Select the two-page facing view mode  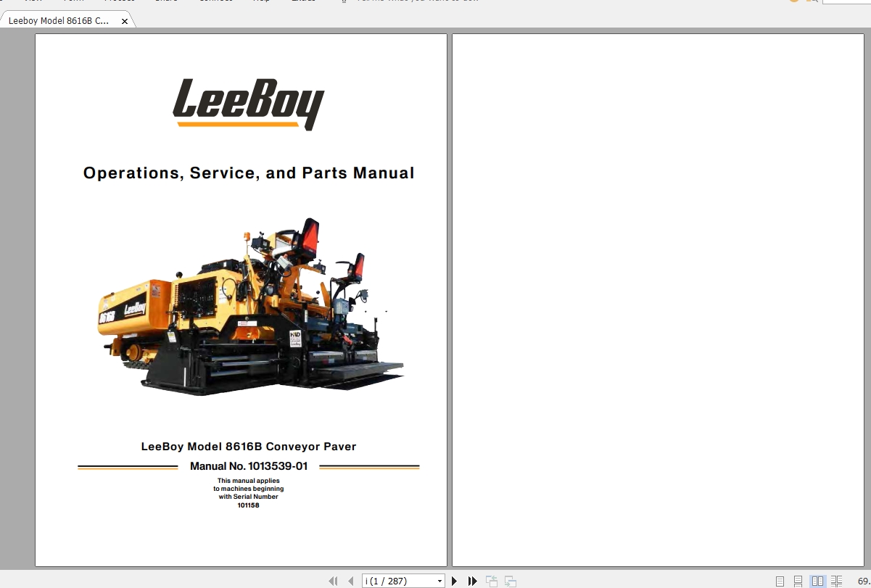click(x=818, y=581)
